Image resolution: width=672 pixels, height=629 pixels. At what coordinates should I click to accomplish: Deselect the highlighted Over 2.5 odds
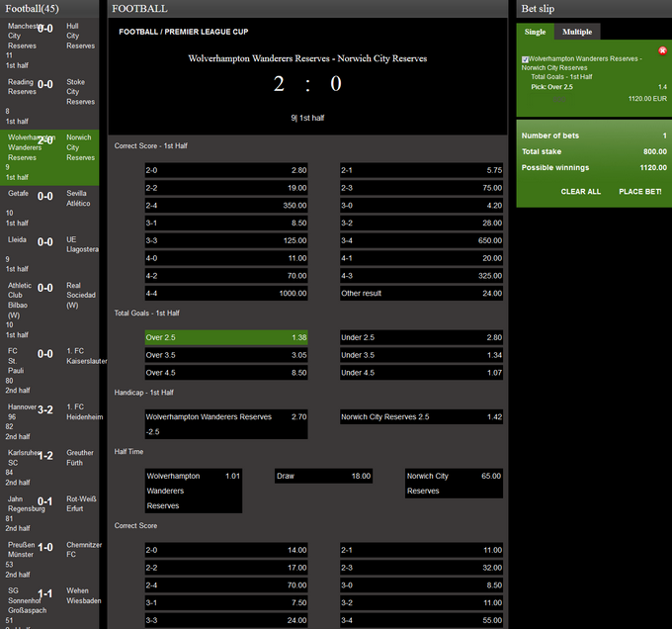(226, 337)
